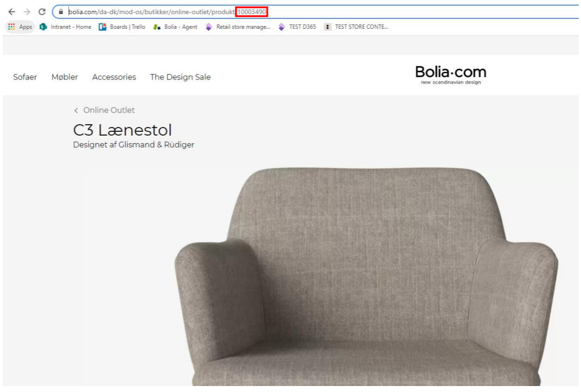
Task: View site info via the padlock icon
Action: coord(61,12)
